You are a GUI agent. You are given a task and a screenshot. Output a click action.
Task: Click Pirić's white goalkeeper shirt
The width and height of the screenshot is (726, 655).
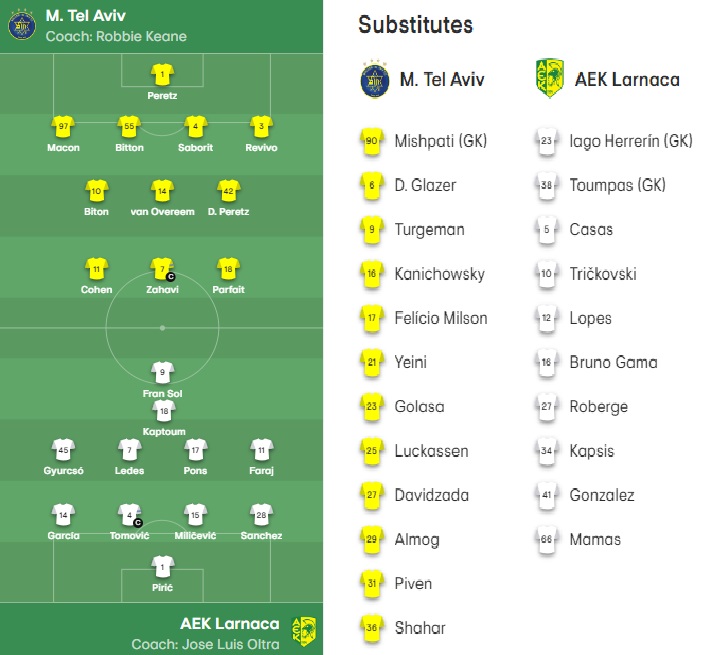click(x=163, y=567)
